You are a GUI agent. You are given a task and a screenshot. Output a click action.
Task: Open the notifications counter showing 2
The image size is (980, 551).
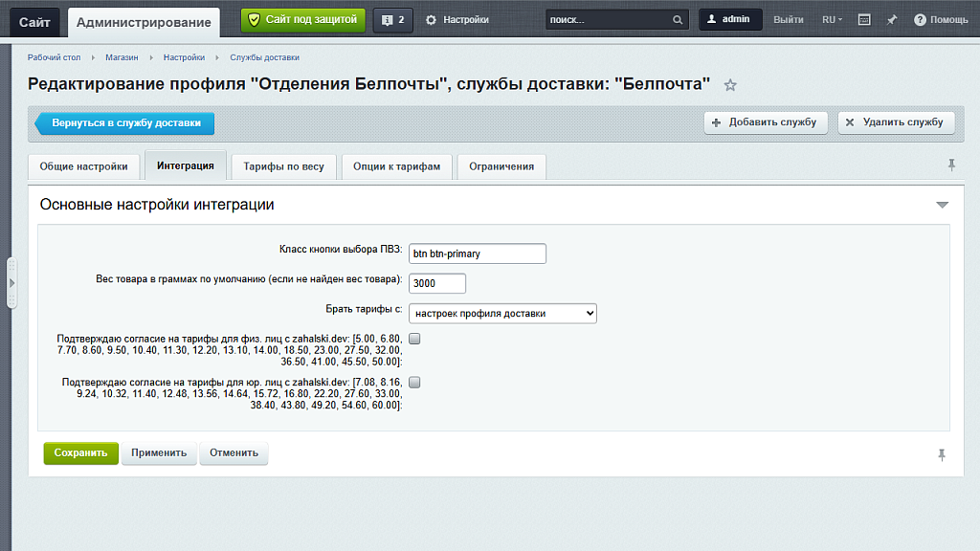pos(392,20)
